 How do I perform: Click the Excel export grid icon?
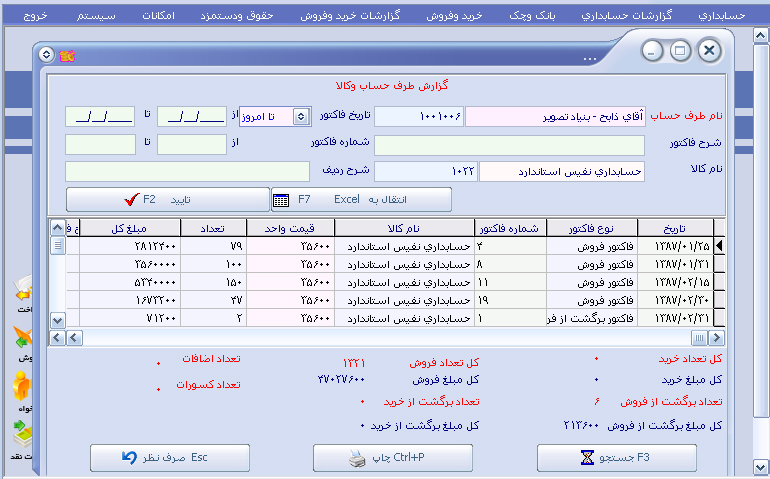(x=281, y=199)
